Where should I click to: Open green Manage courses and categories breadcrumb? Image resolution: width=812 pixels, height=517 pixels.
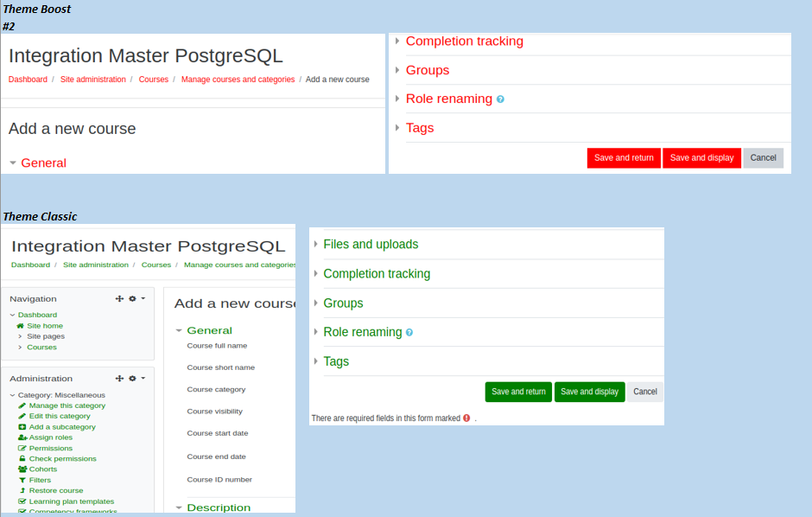point(239,265)
